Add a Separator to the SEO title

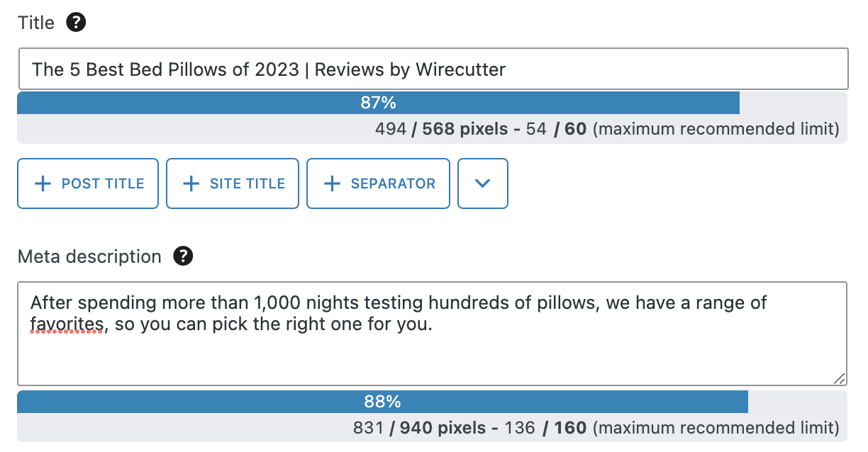(x=378, y=183)
